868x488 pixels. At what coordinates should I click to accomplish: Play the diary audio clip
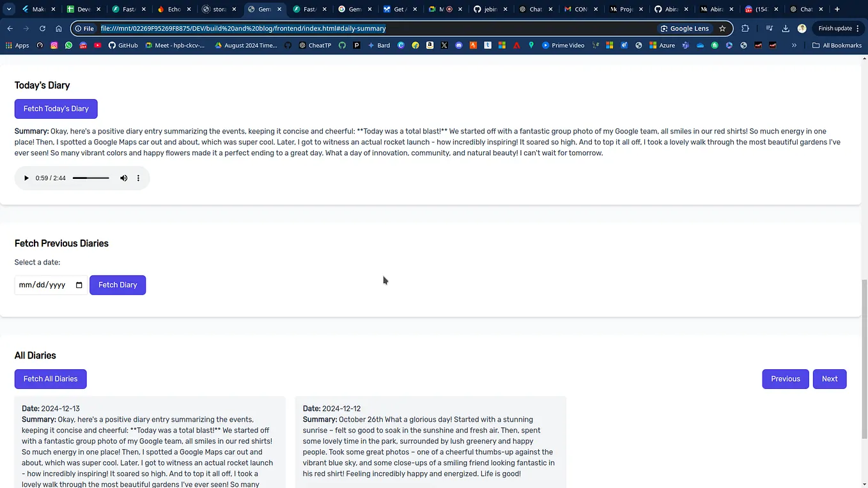(x=26, y=178)
